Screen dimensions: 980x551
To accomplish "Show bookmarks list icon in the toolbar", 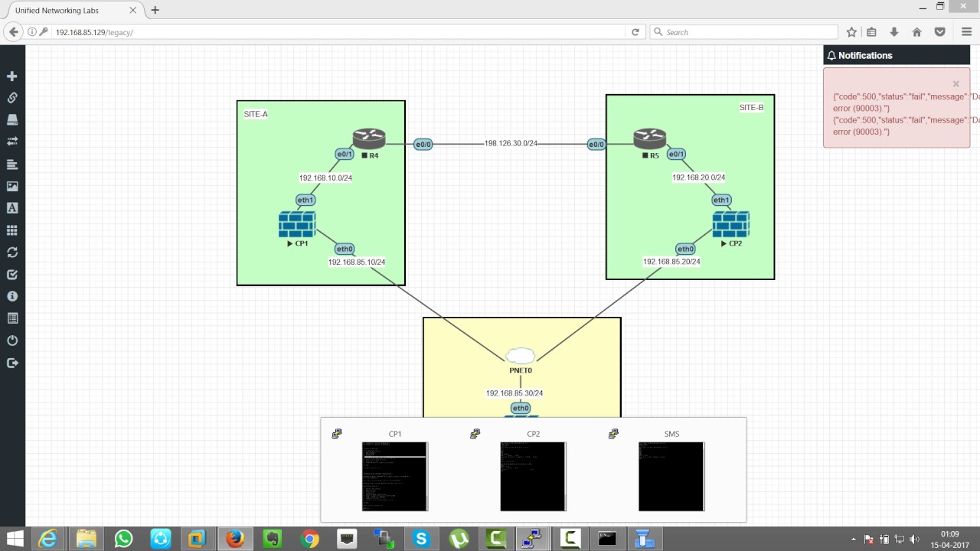I will (x=871, y=32).
